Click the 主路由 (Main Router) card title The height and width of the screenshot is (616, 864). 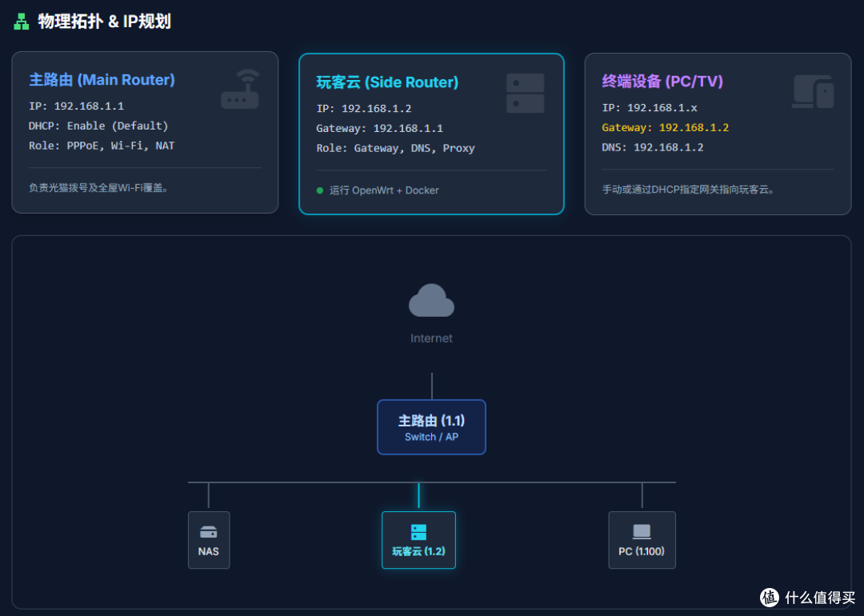pos(102,80)
